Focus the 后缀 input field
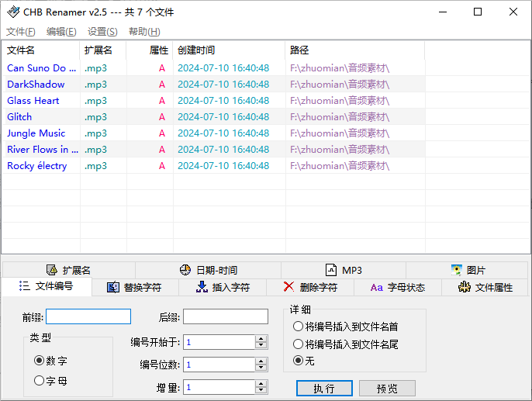Image resolution: width=532 pixels, height=401 pixels. pos(226,316)
